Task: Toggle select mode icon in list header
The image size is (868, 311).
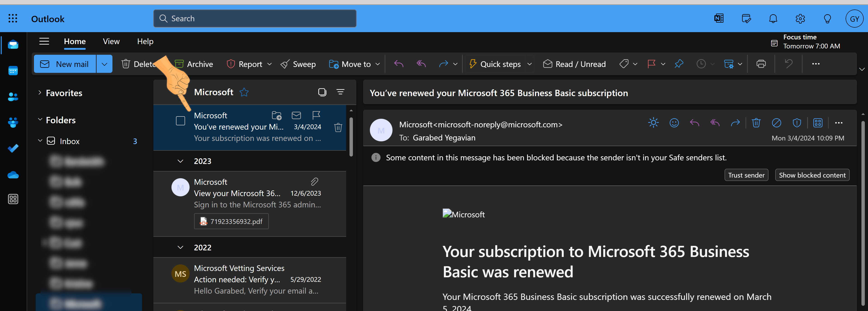Action: [x=322, y=92]
